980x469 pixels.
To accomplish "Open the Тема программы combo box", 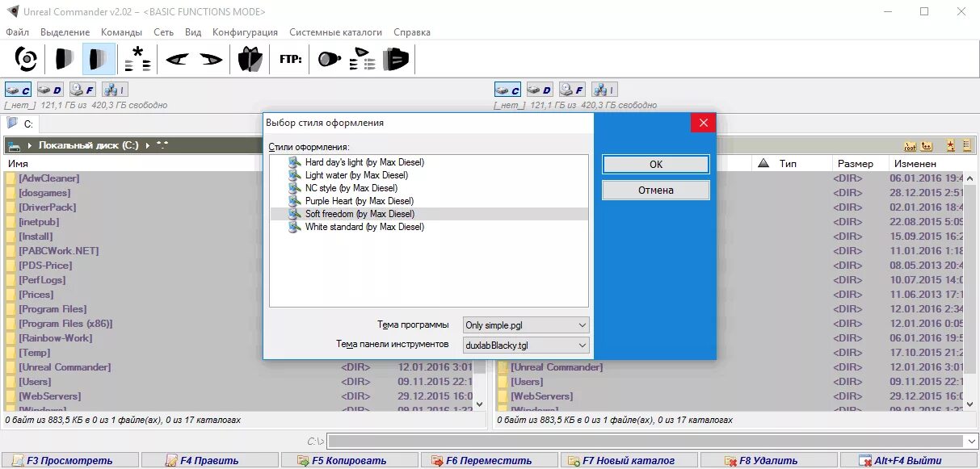I will [x=526, y=325].
